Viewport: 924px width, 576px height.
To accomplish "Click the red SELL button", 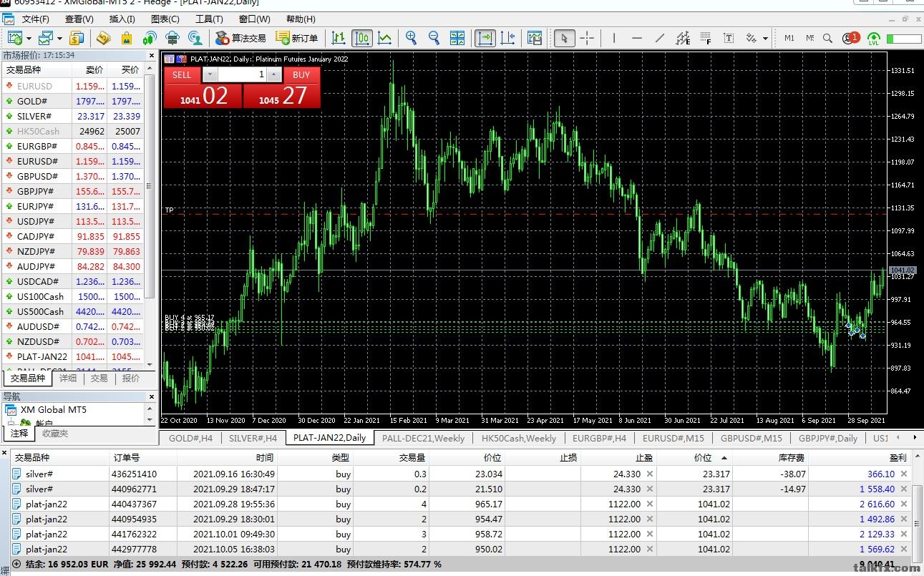I will point(182,74).
